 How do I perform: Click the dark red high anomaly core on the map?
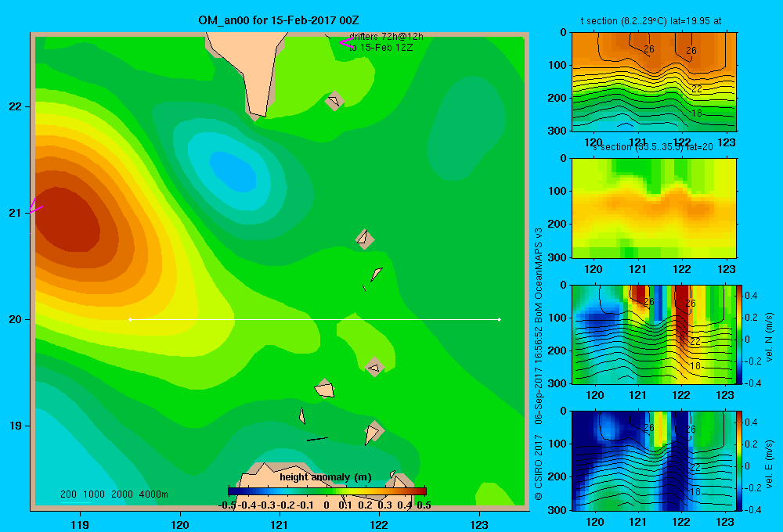[67, 220]
